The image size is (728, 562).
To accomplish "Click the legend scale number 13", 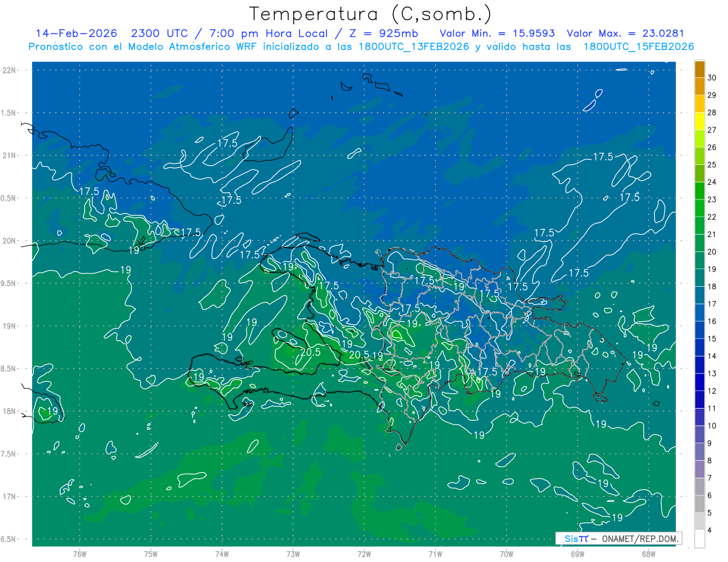I will click(x=713, y=373).
